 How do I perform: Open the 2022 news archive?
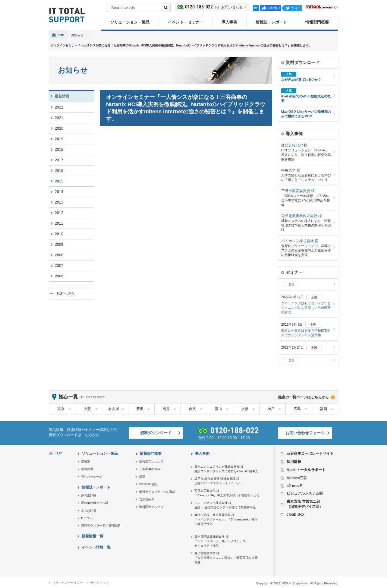tap(71, 107)
